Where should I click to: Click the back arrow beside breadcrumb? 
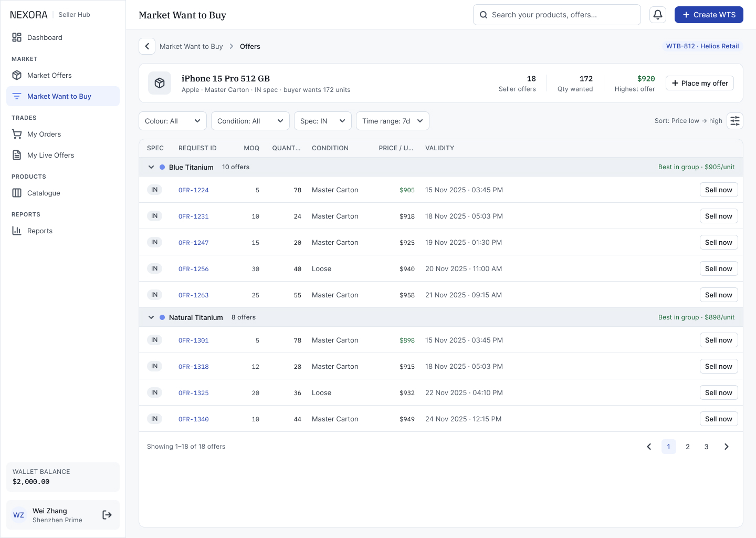(x=147, y=46)
